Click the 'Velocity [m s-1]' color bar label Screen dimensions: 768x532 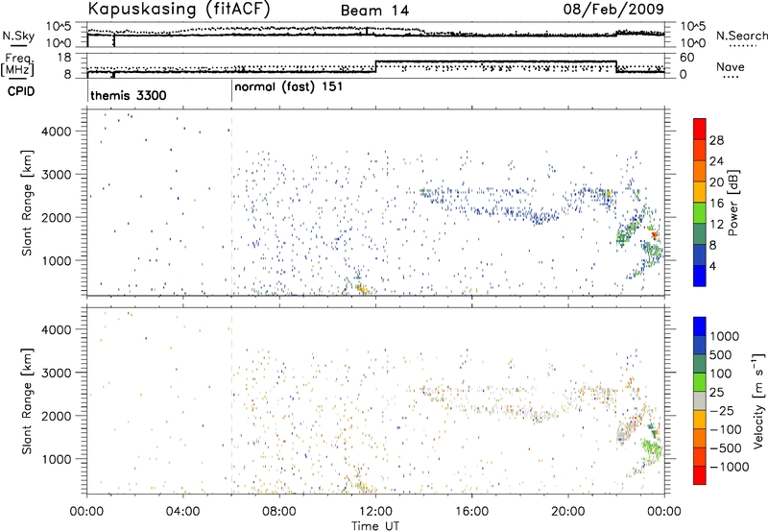click(758, 400)
